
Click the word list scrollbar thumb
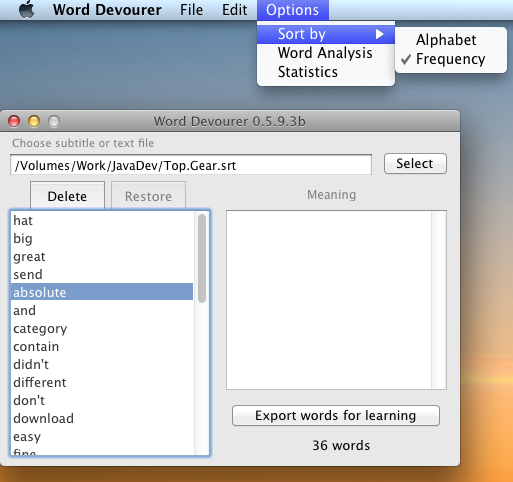pyautogui.click(x=202, y=258)
